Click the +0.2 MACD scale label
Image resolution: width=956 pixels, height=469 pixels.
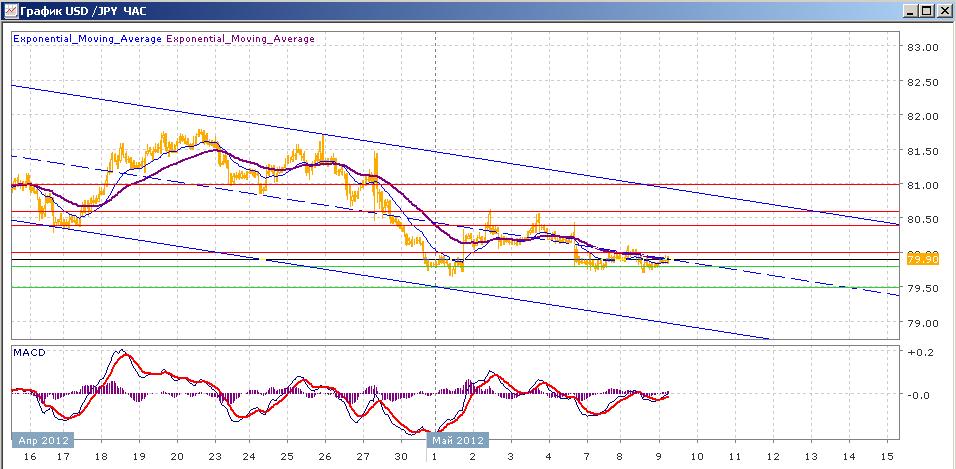(921, 353)
